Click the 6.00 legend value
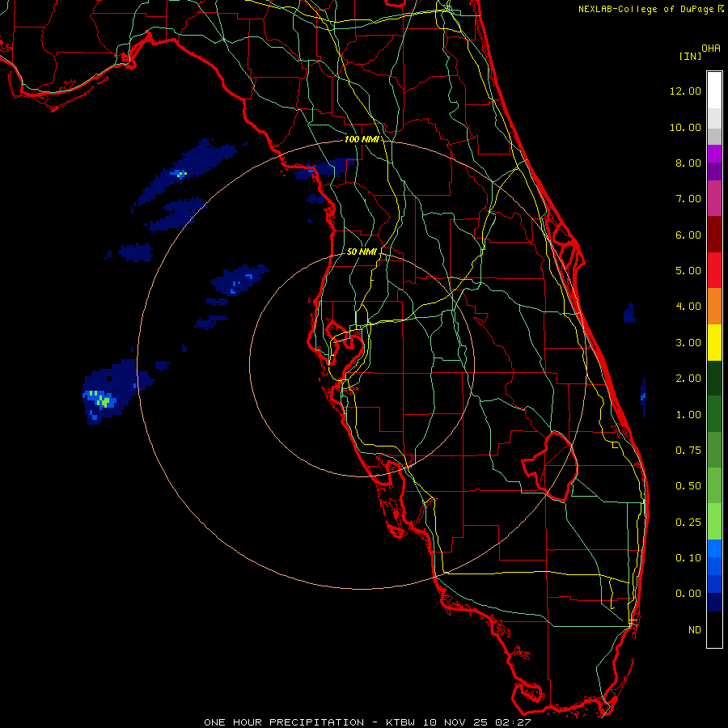 click(x=688, y=235)
